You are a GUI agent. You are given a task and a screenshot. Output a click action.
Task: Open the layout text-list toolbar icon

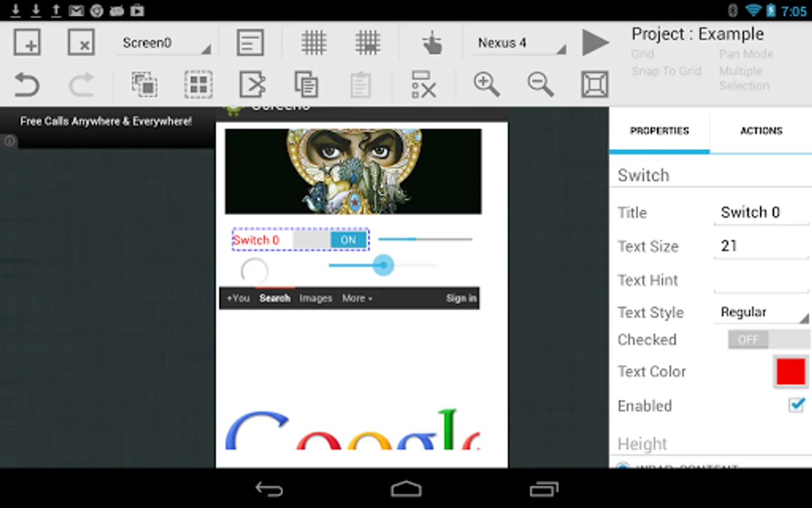pyautogui.click(x=250, y=42)
